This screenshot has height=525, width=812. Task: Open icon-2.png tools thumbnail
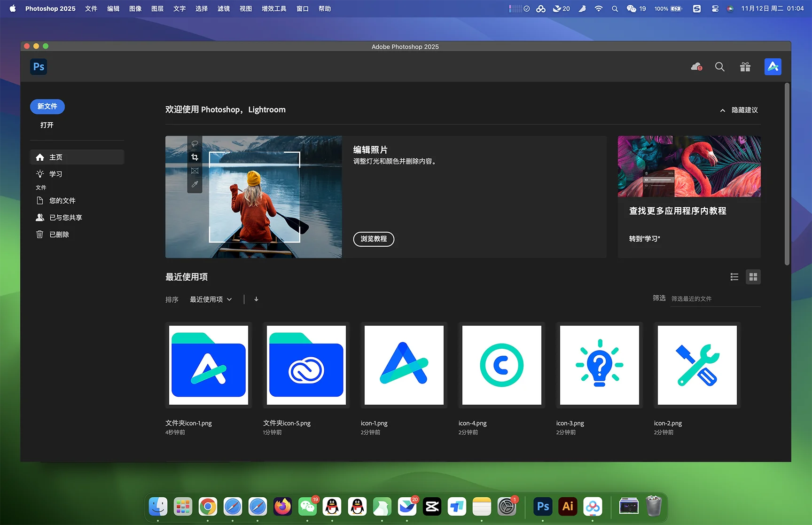click(x=697, y=365)
